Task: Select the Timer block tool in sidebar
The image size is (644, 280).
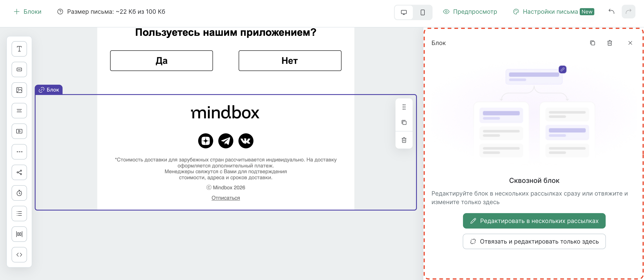Action: point(19,193)
